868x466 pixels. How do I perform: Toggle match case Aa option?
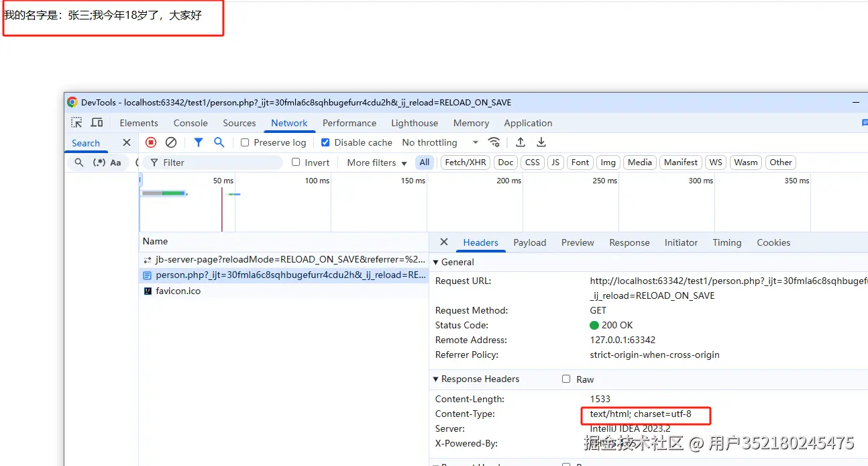[115, 162]
